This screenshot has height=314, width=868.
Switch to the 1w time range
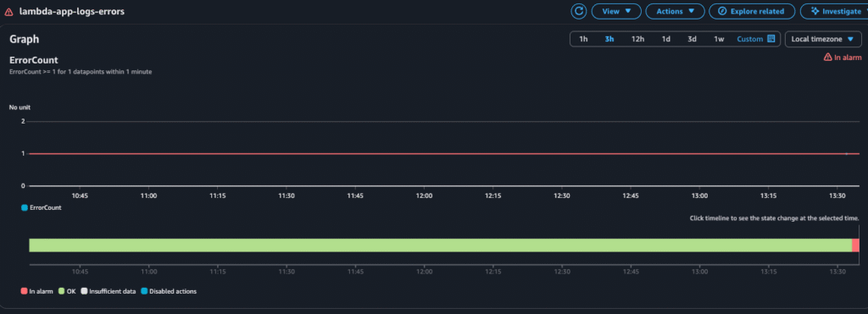pyautogui.click(x=719, y=39)
